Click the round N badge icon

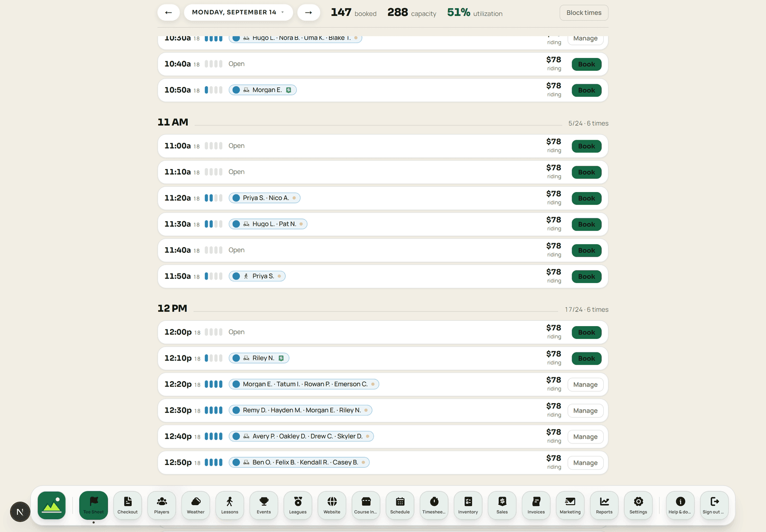20,512
